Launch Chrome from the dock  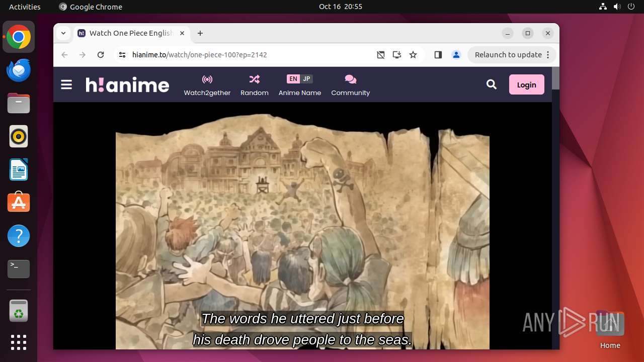pyautogui.click(x=19, y=37)
